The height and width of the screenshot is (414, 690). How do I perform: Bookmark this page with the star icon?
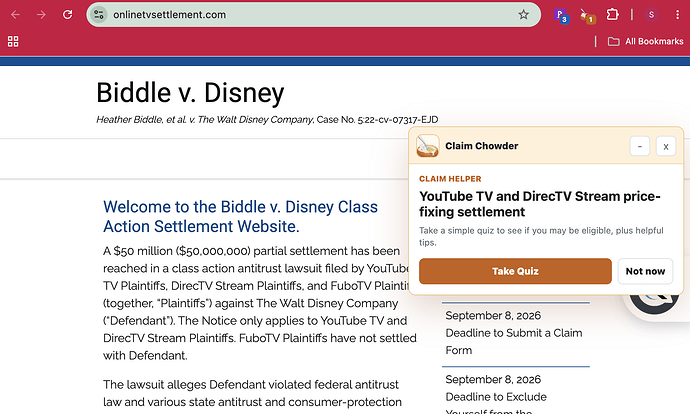(x=523, y=15)
